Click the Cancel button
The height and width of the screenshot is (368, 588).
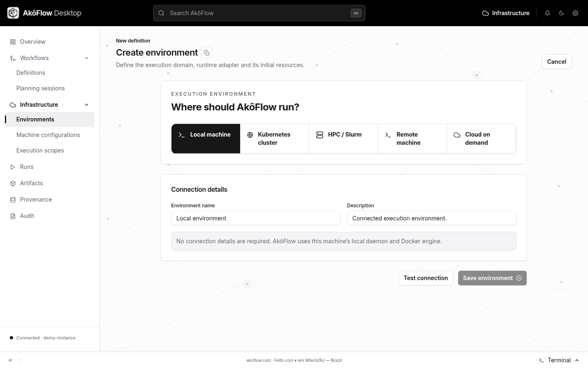pyautogui.click(x=557, y=62)
